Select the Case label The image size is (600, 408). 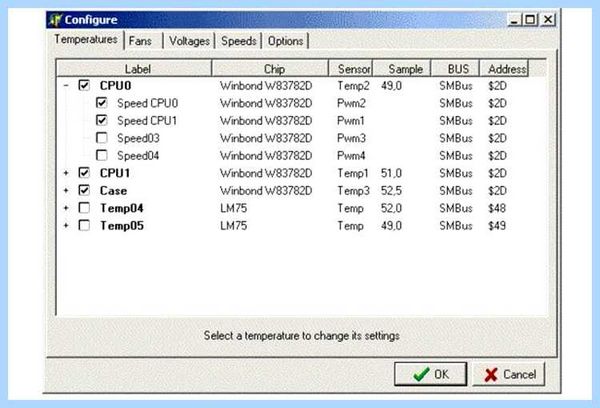[x=113, y=191]
